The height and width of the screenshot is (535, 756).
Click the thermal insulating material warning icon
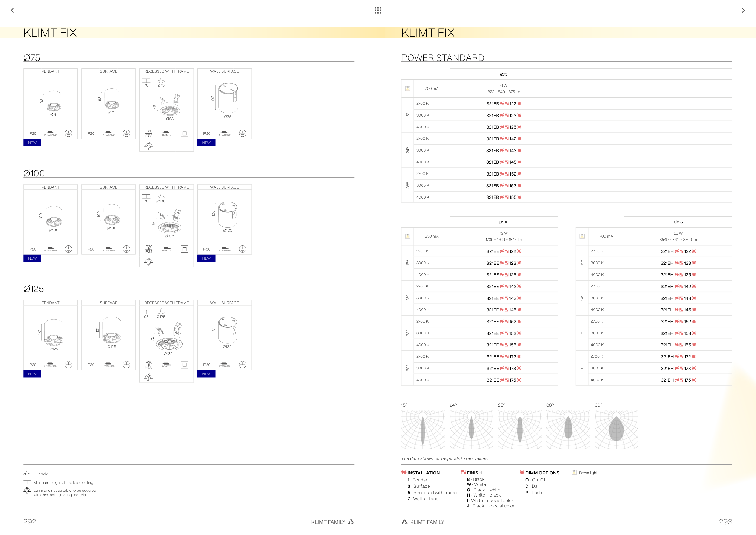pyautogui.click(x=27, y=491)
